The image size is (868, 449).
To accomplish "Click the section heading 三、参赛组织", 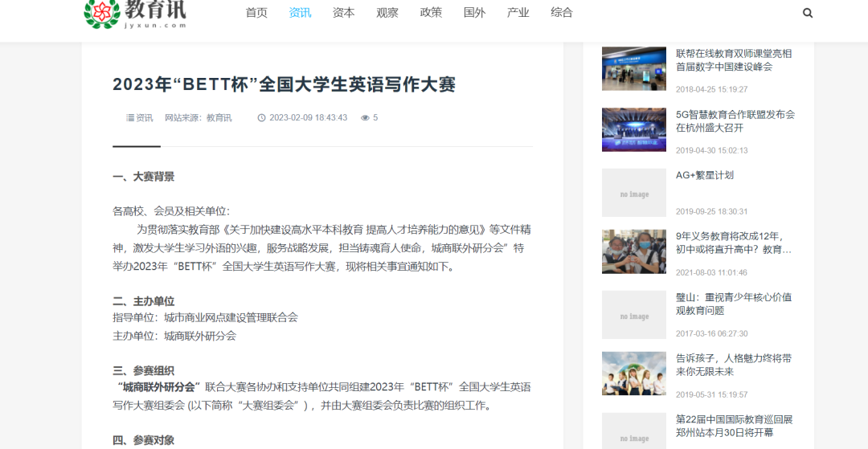I will (143, 370).
